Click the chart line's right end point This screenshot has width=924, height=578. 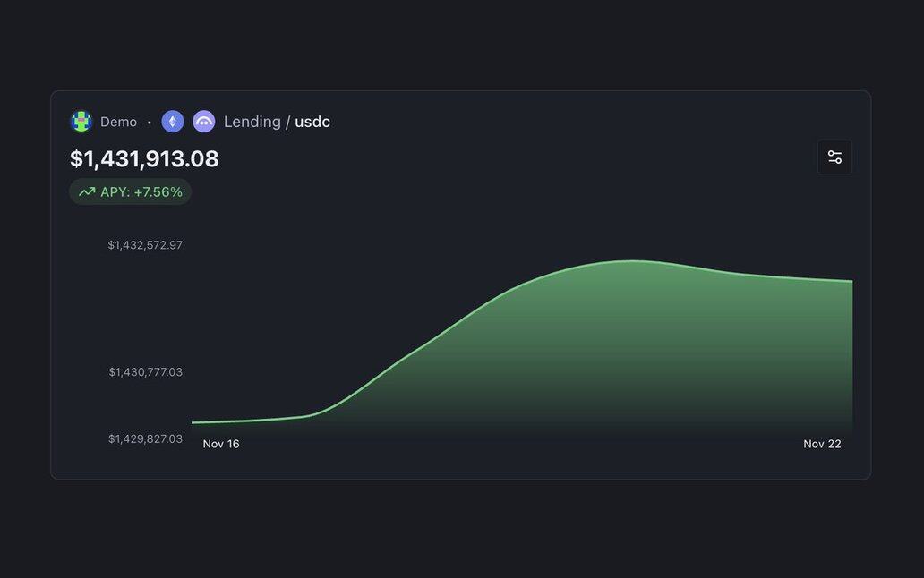tap(851, 281)
